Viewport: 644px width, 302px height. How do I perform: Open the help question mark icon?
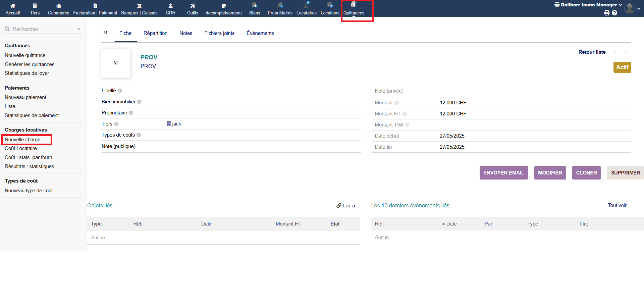pos(614,13)
